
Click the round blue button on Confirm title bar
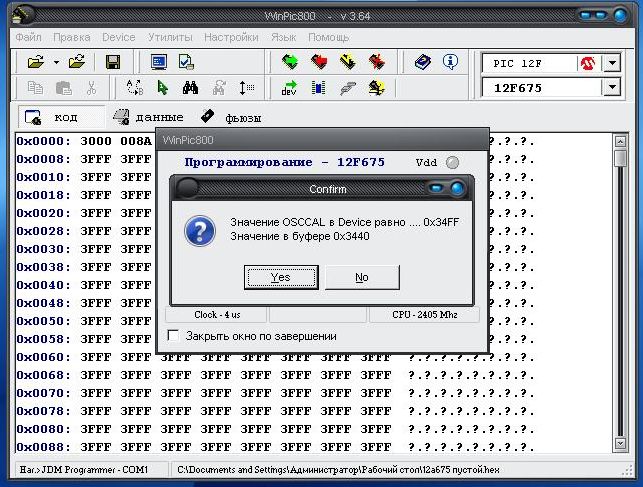pos(457,189)
